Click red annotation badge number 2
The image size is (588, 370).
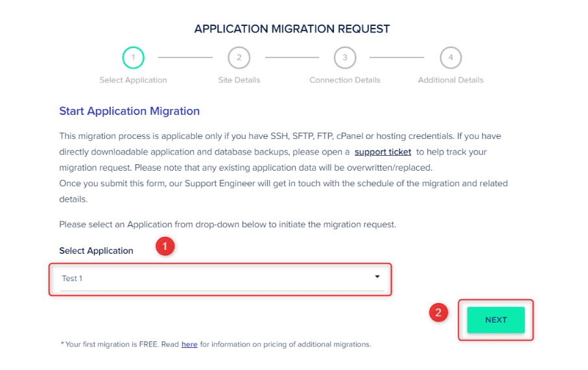(x=438, y=312)
